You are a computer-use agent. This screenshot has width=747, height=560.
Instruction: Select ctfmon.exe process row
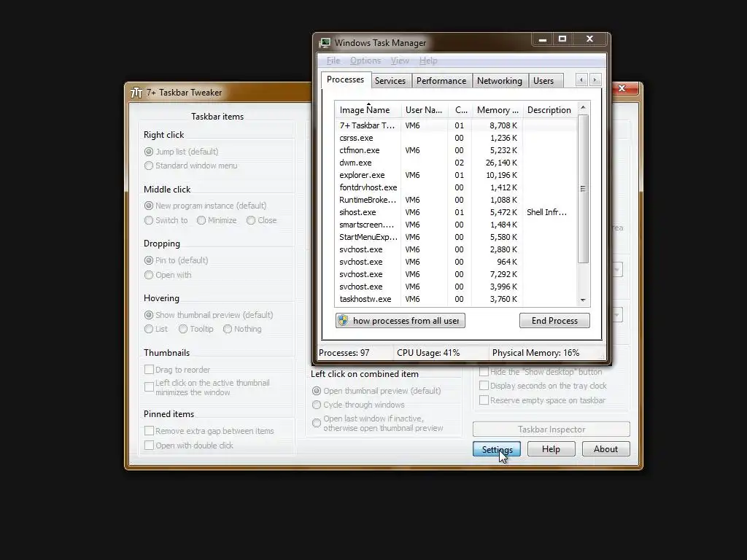[x=456, y=150]
